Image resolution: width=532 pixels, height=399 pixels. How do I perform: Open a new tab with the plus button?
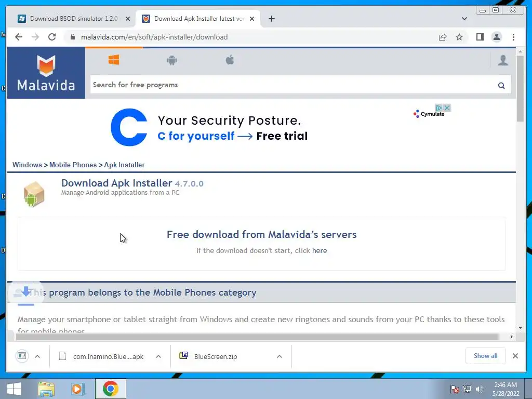[271, 19]
